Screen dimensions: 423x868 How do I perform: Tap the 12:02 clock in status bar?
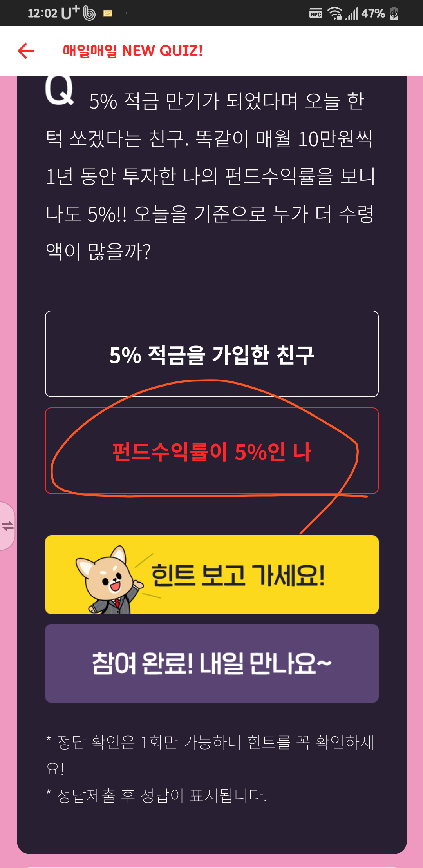coord(42,13)
